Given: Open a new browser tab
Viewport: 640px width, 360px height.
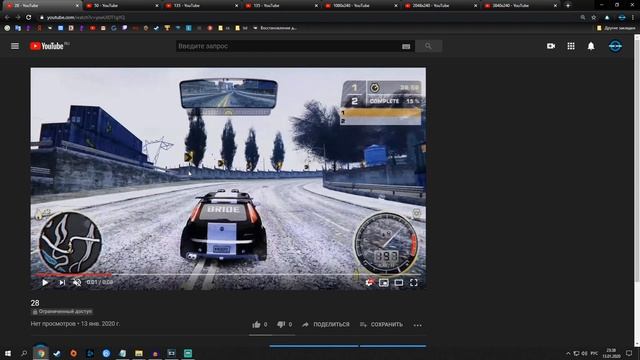Looking at the screenshot, I should pyautogui.click(x=568, y=5).
